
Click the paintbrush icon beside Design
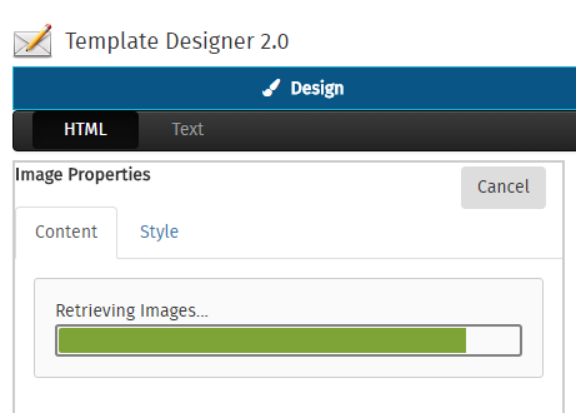tap(271, 88)
